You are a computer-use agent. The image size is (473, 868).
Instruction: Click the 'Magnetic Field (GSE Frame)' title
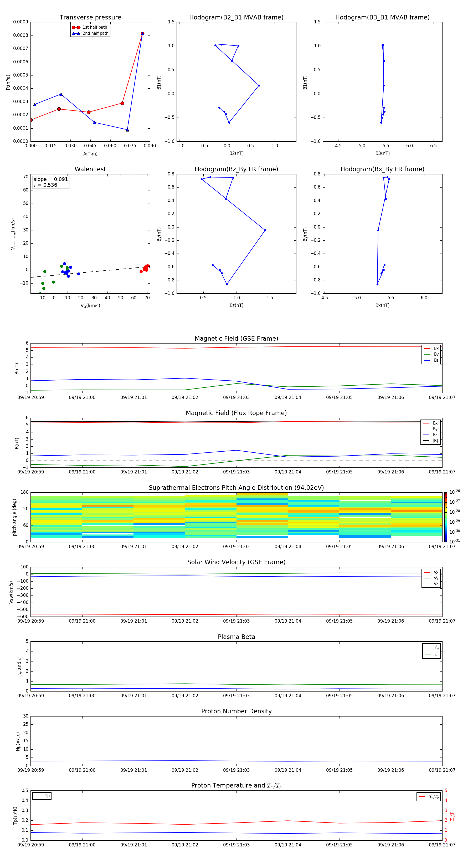(x=236, y=339)
